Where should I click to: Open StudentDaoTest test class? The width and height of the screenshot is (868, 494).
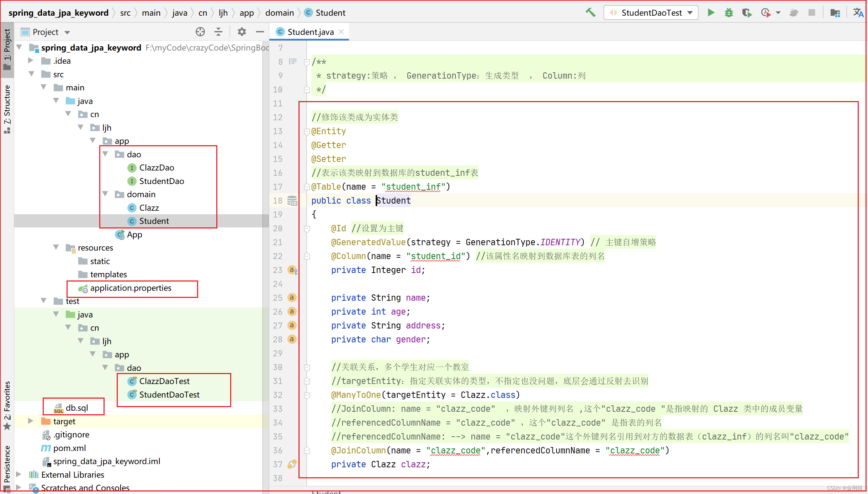tap(169, 395)
